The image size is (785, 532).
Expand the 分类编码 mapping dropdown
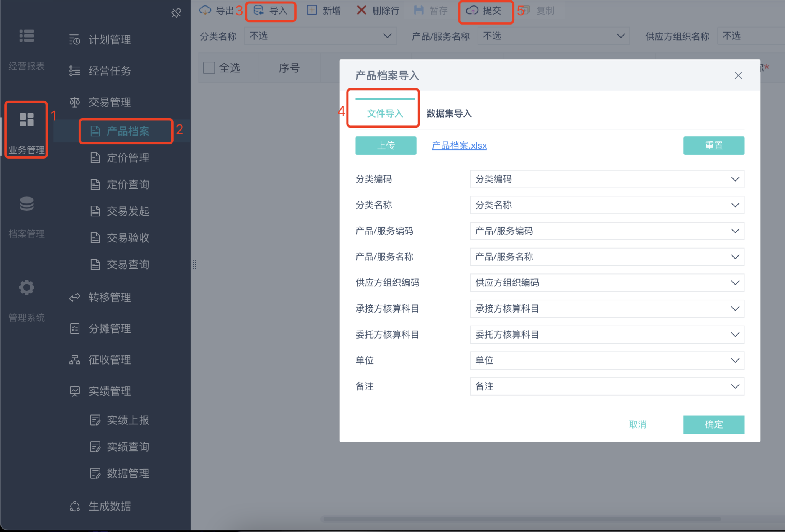[x=606, y=179]
